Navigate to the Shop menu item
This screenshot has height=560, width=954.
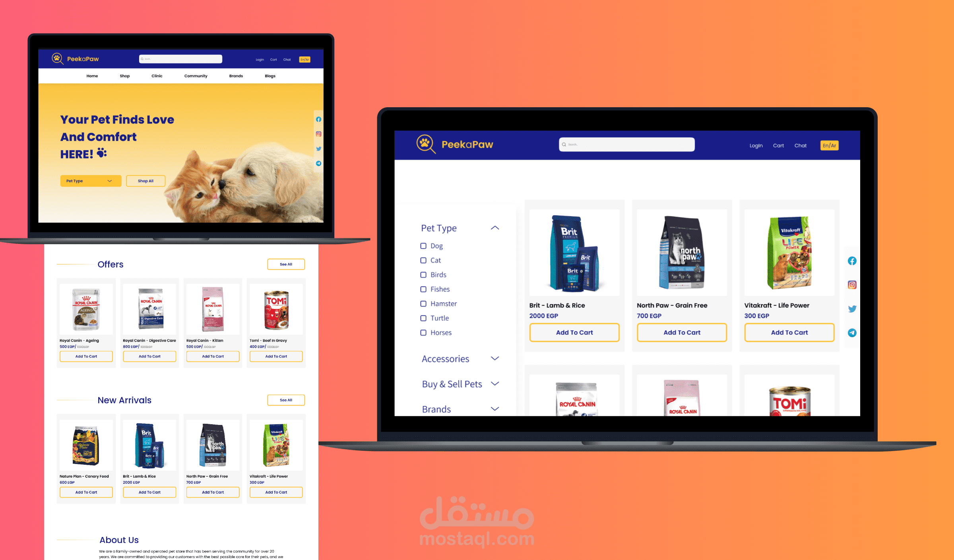125,76
